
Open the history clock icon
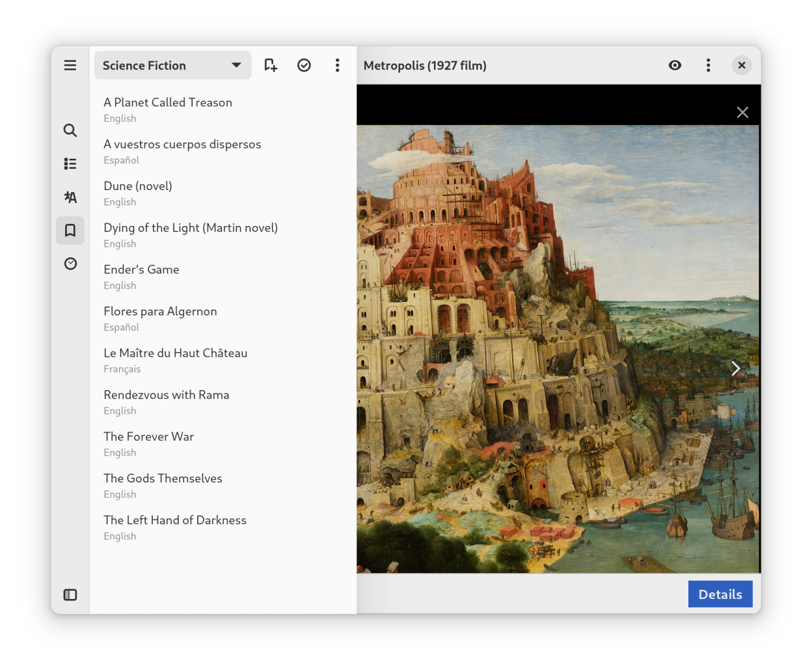(70, 264)
